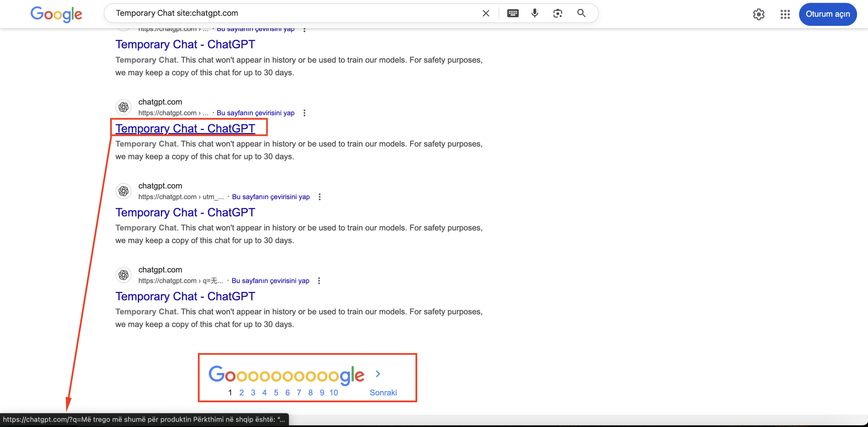Click the Google logo in the header
The width and height of the screenshot is (868, 427).
point(56,14)
